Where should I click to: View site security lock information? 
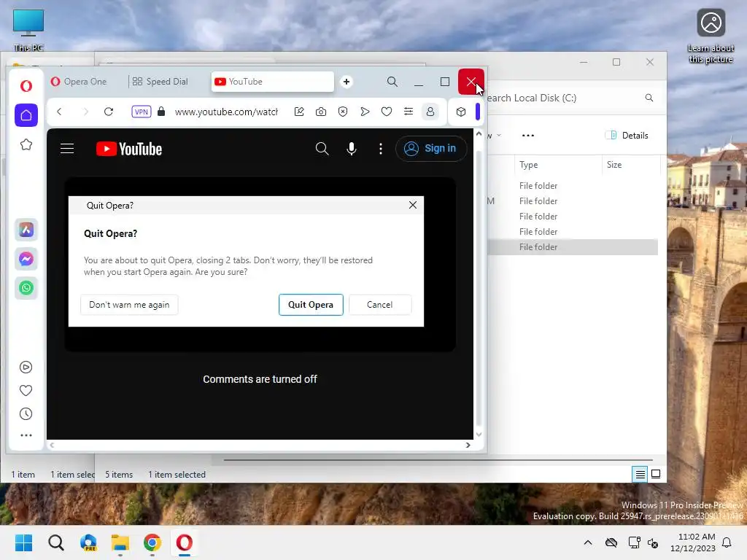161,112
